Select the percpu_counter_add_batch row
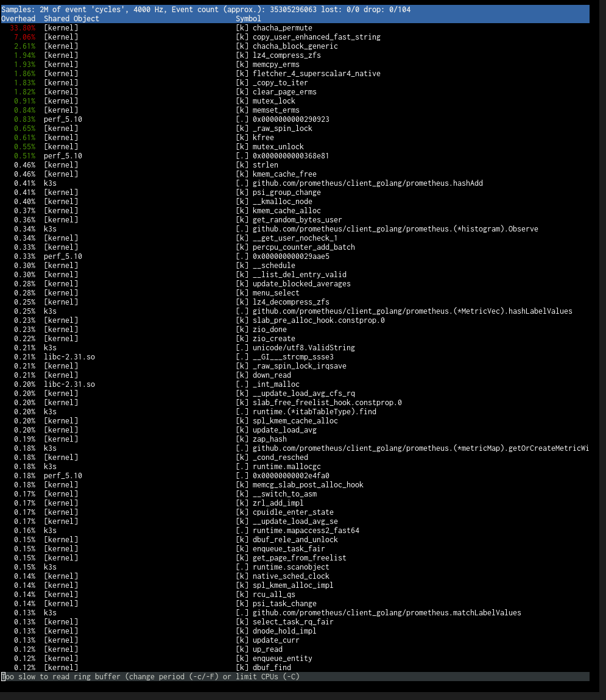 point(295,247)
